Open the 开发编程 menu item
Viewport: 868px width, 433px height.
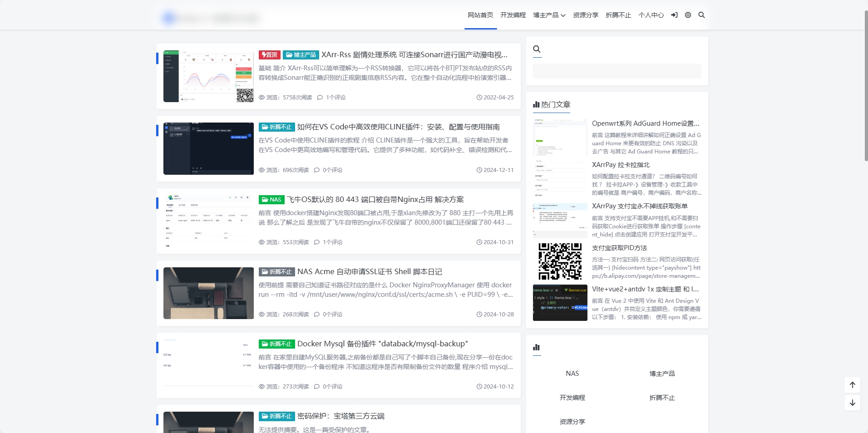coord(513,15)
